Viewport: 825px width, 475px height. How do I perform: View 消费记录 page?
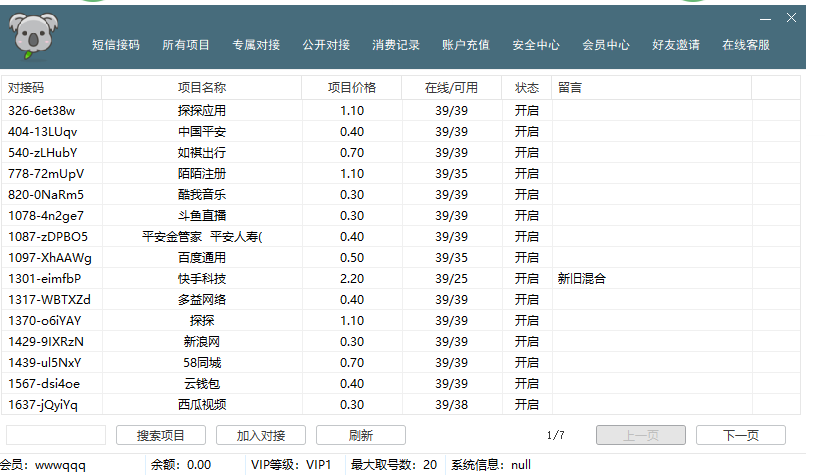396,45
